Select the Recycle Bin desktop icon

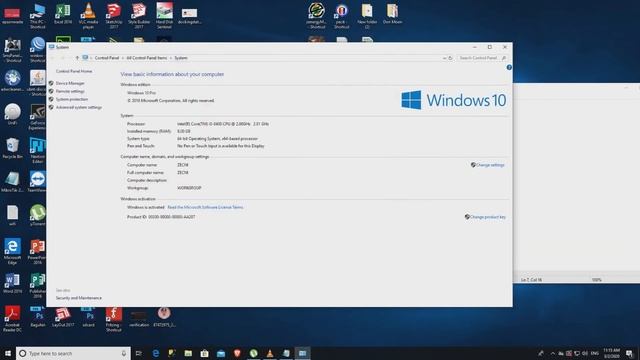coord(13,149)
